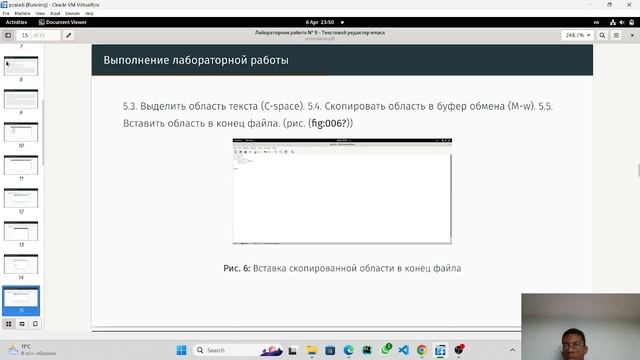
Task: Open the Windows Start menu
Action: [182, 350]
